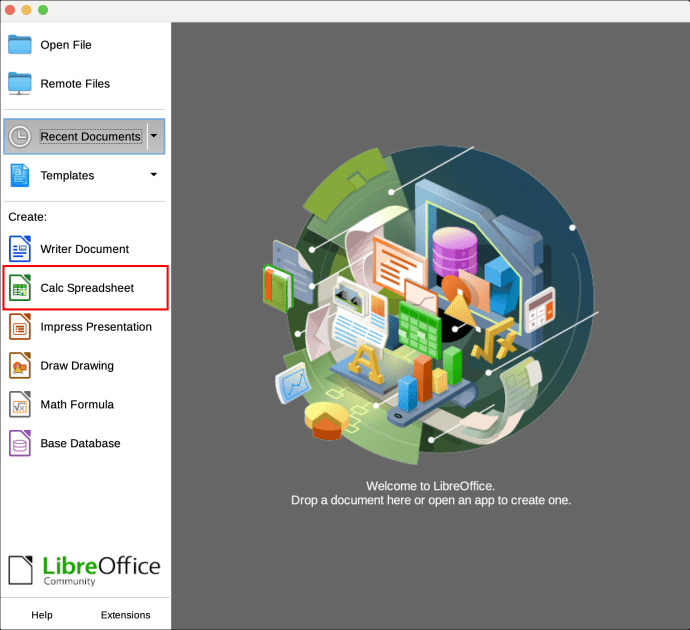
Task: Expand the Templates dropdown arrow
Action: point(154,175)
